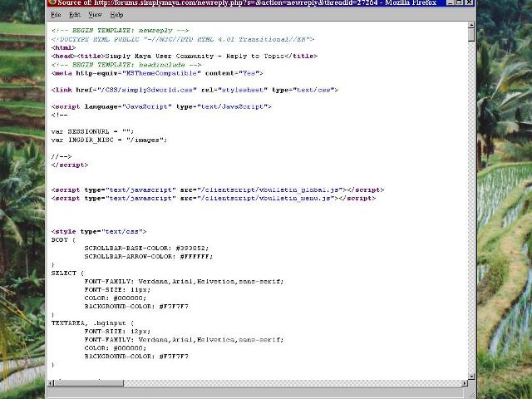Click the SCROLLBAR-BASE-COLOR line
Viewport: 532px width, 399px height.
tap(146, 249)
